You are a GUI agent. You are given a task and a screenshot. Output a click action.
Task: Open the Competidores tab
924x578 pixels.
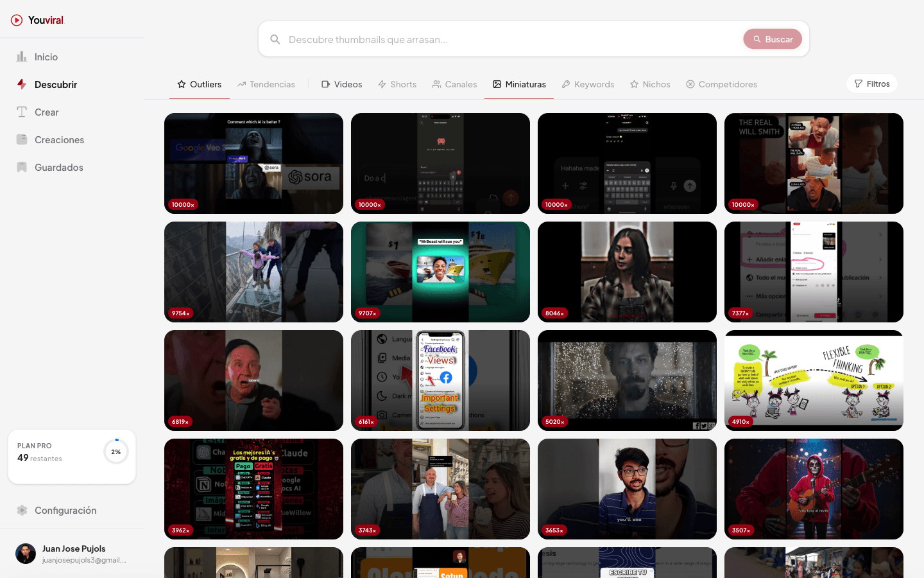click(721, 84)
